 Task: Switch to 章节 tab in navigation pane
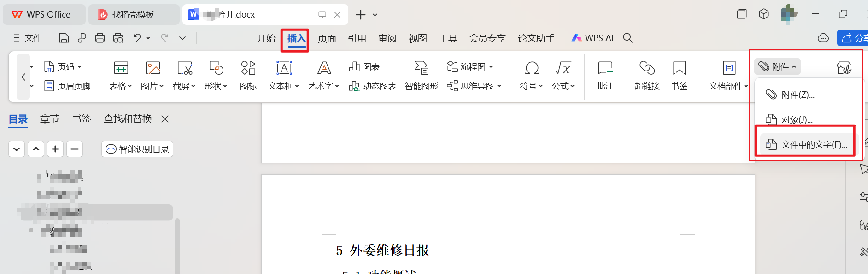(50, 119)
